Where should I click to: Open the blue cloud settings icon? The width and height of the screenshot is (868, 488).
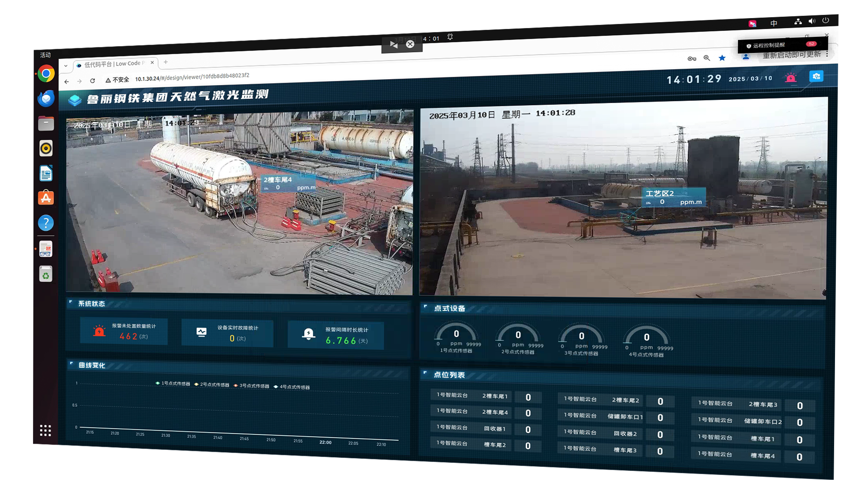(816, 76)
